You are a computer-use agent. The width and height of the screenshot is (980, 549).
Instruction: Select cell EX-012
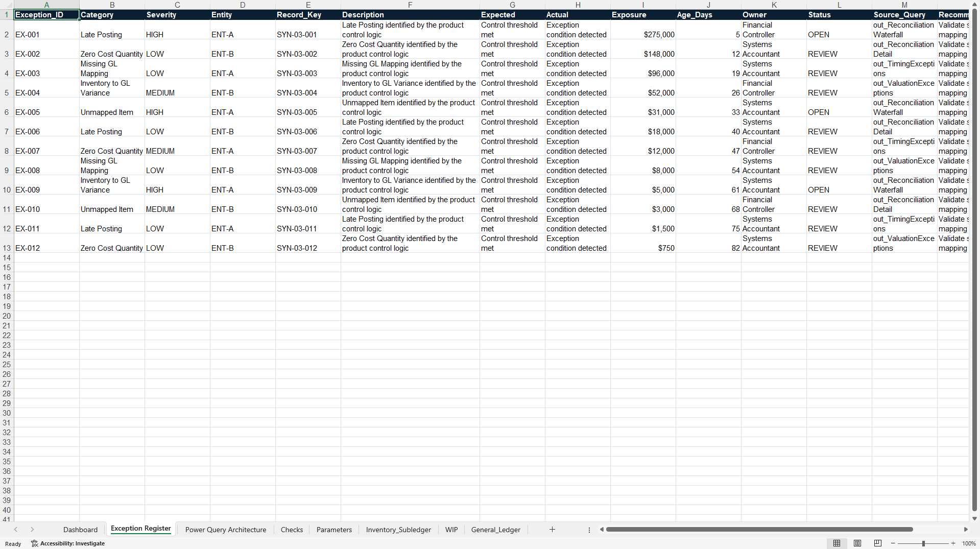pyautogui.click(x=46, y=243)
